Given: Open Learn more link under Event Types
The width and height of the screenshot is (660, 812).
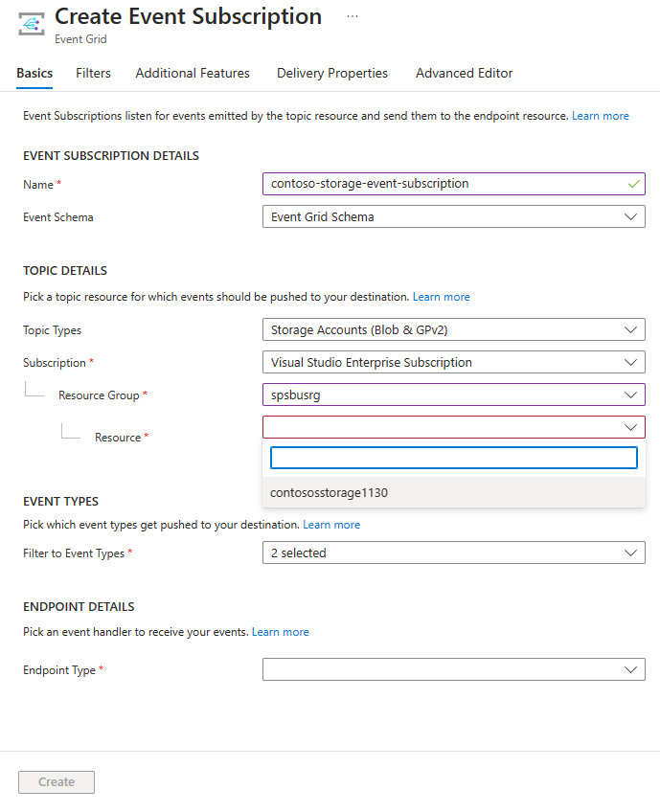Looking at the screenshot, I should pos(331,524).
